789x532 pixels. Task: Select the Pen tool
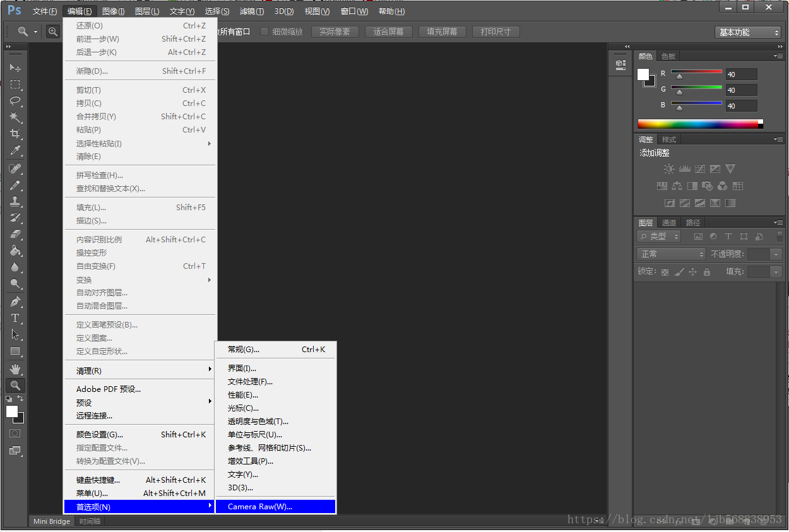15,302
